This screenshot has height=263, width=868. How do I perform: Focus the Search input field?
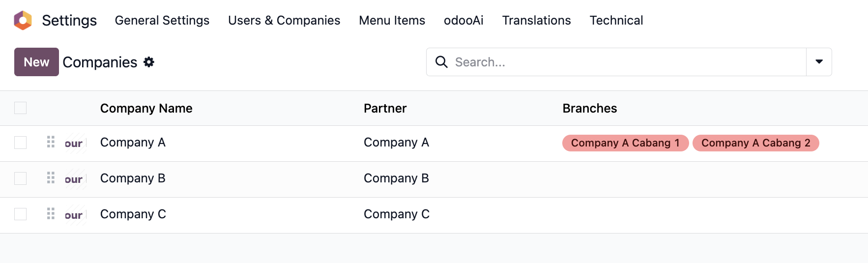pyautogui.click(x=624, y=62)
